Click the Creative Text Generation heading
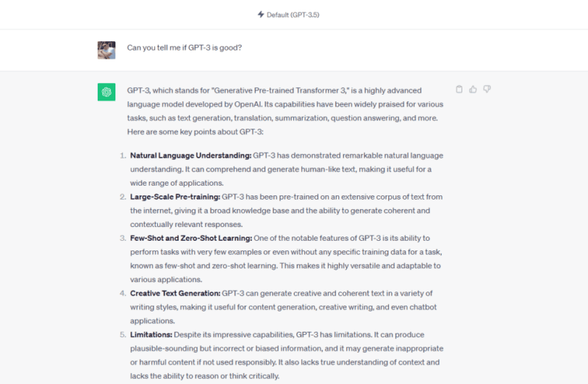 [x=175, y=294]
